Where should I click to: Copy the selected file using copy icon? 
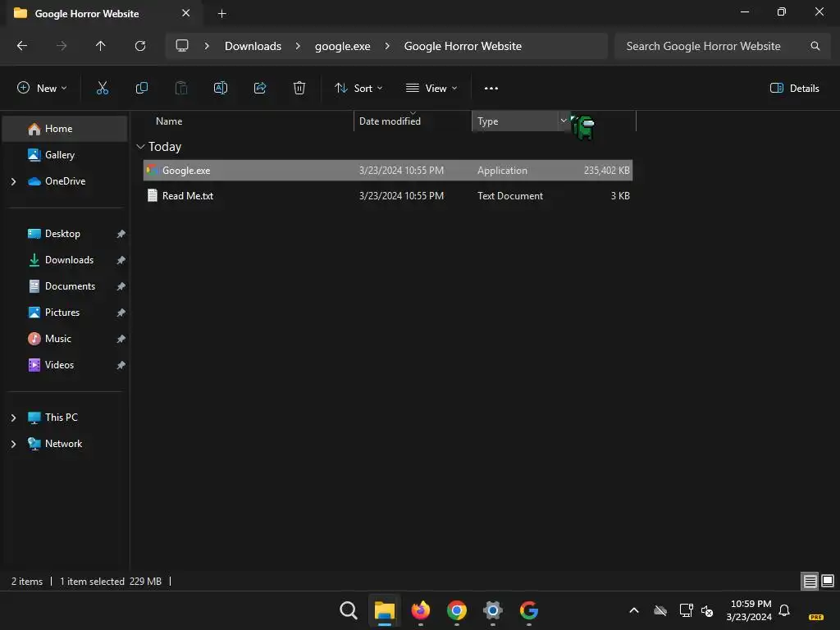(x=141, y=89)
